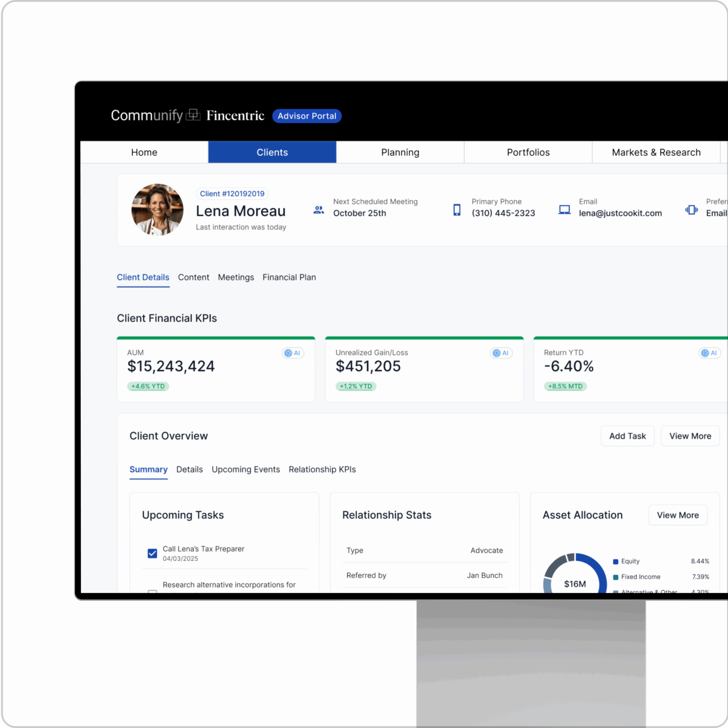
Task: Click the Fixed Income teal legend swatch
Action: 616,577
